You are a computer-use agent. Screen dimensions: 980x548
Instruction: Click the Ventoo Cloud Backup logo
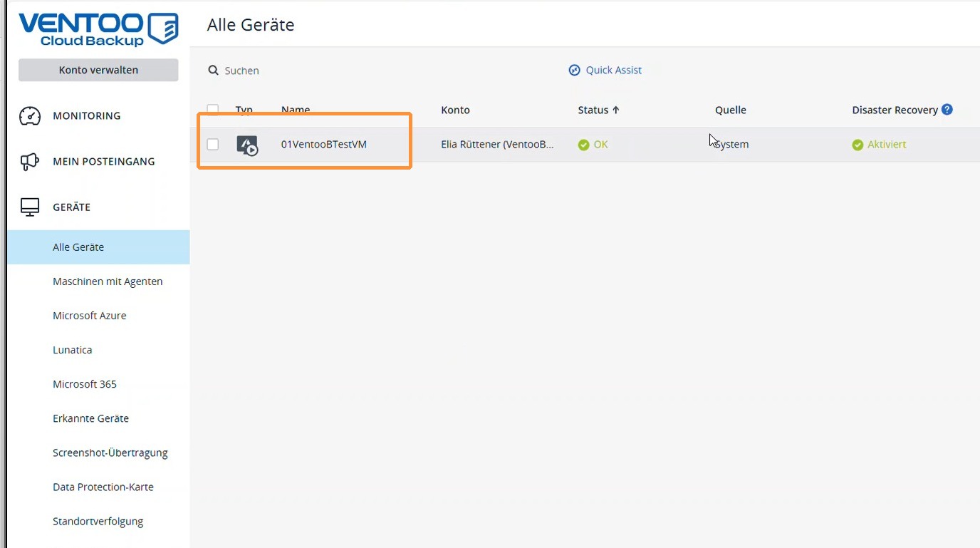(x=98, y=29)
